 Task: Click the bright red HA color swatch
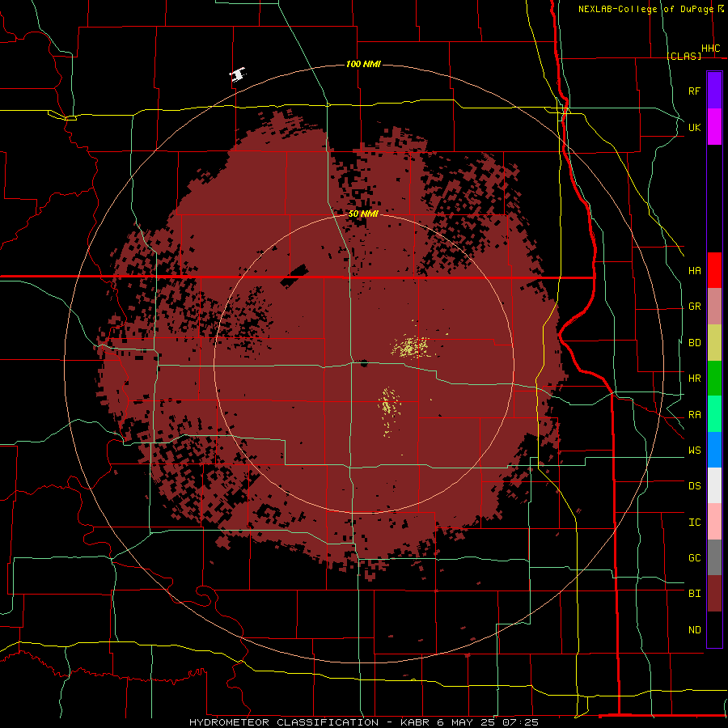pyautogui.click(x=714, y=270)
